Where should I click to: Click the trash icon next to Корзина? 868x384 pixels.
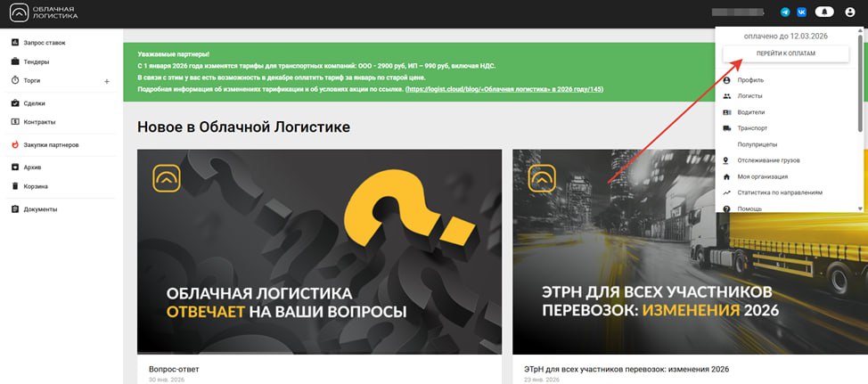[15, 186]
